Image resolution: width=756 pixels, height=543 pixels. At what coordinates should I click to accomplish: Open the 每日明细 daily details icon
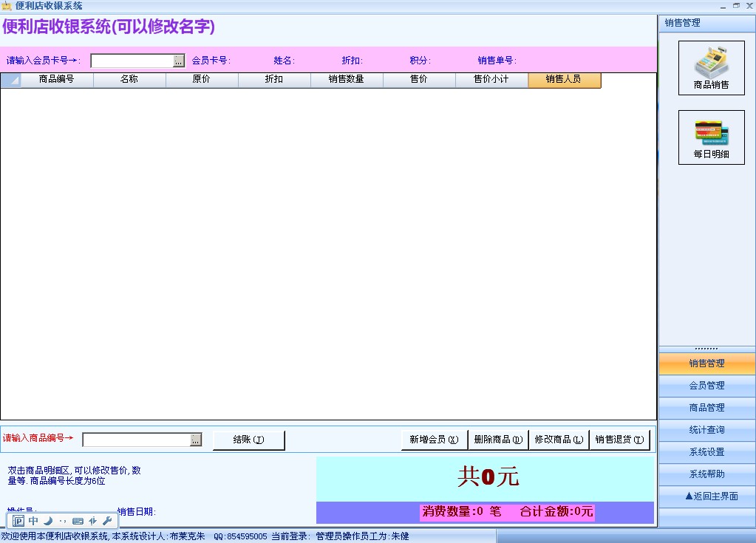tap(711, 137)
